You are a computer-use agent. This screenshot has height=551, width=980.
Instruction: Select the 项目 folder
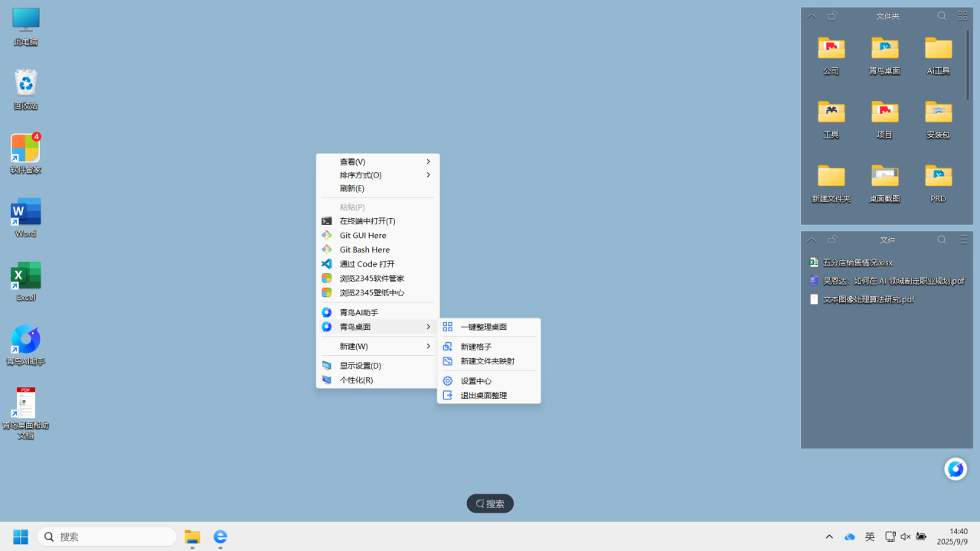(885, 119)
